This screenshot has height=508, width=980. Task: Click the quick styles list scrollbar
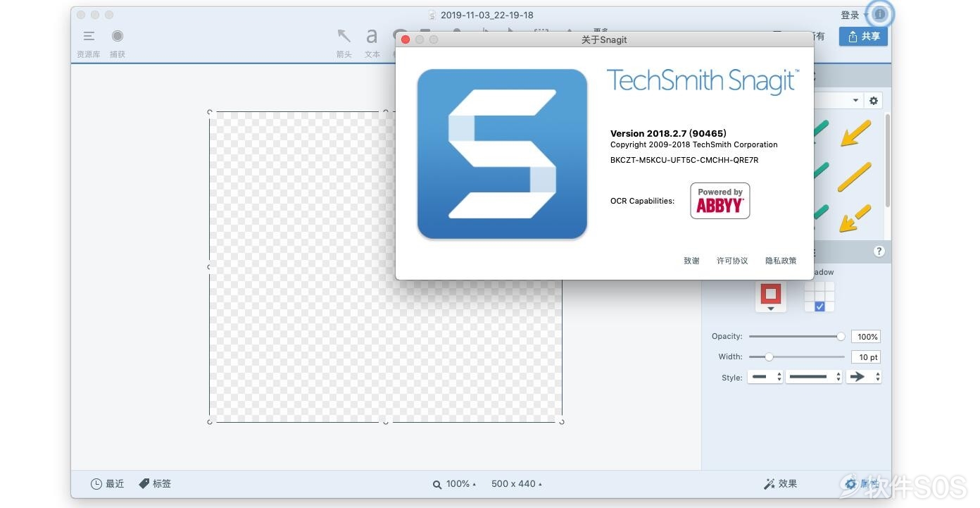coord(887,161)
